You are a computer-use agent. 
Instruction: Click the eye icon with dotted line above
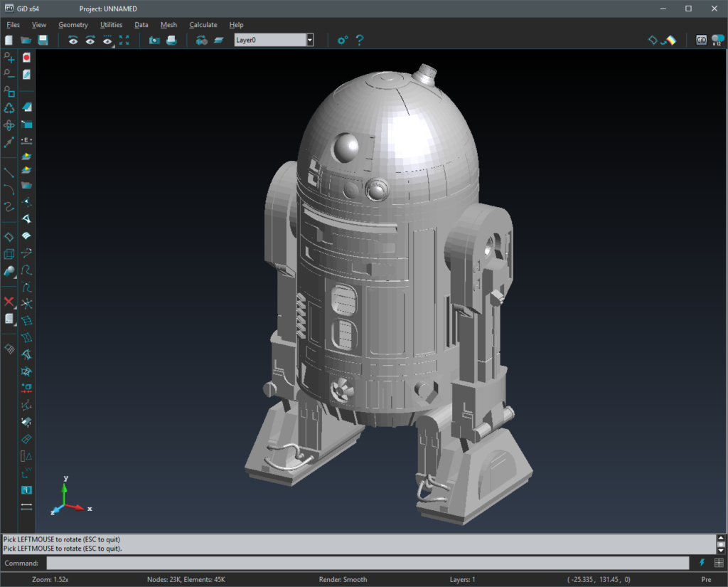coord(107,41)
